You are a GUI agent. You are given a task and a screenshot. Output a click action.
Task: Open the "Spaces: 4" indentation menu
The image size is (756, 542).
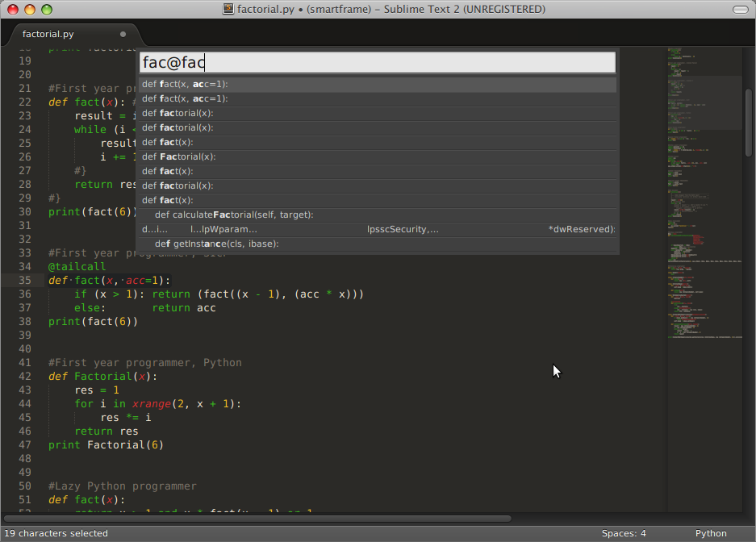point(624,533)
